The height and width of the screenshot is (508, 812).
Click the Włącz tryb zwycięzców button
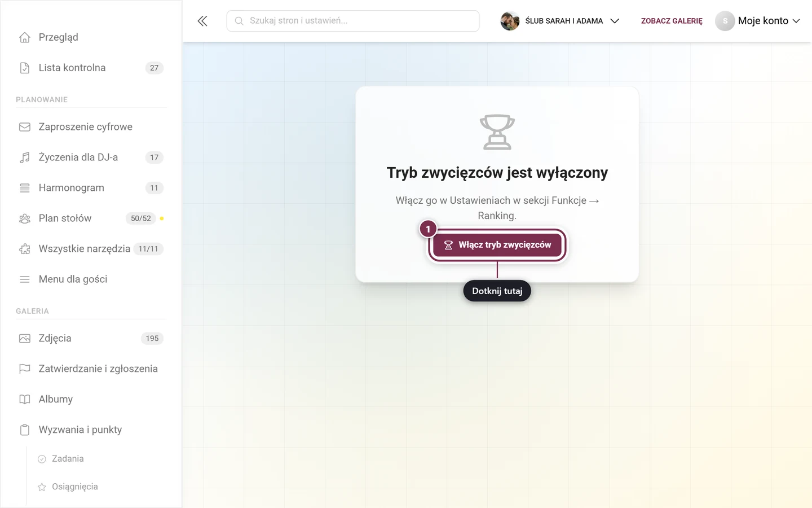(497, 245)
